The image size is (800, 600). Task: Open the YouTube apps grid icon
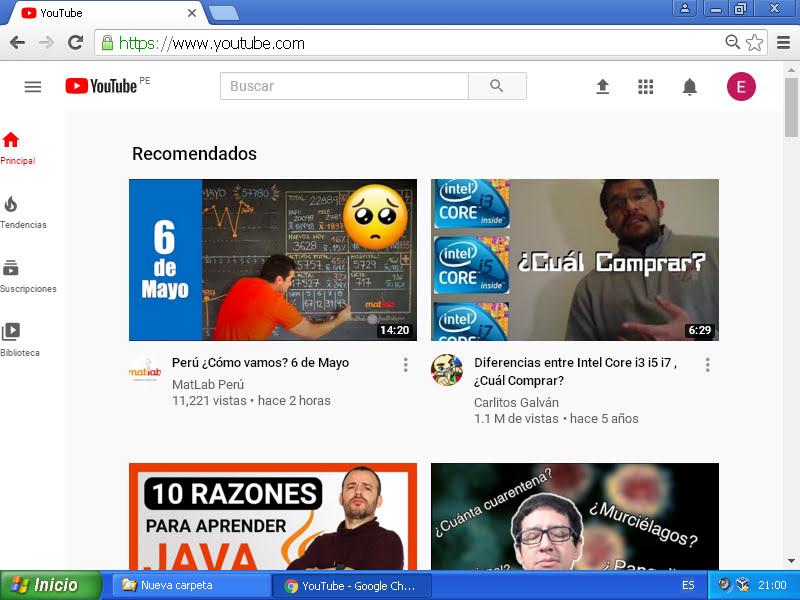[645, 87]
